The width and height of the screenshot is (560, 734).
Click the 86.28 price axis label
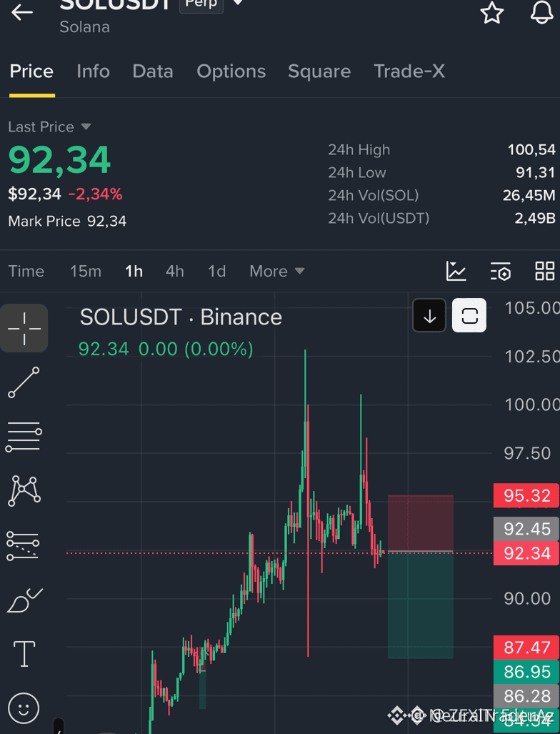[526, 696]
